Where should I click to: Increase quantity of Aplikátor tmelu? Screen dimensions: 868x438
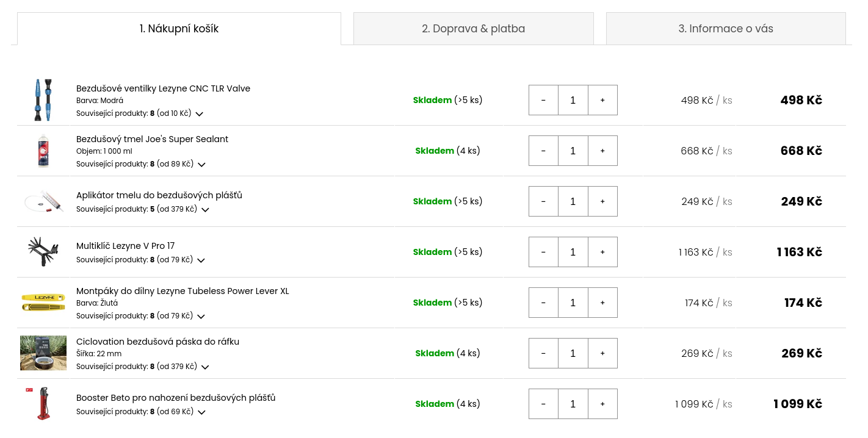pyautogui.click(x=602, y=201)
